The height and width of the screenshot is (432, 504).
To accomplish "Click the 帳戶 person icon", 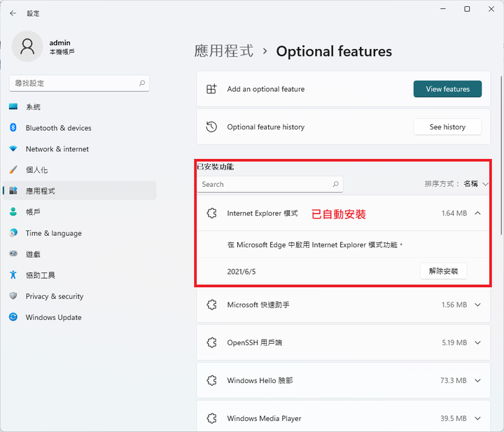I will [13, 211].
